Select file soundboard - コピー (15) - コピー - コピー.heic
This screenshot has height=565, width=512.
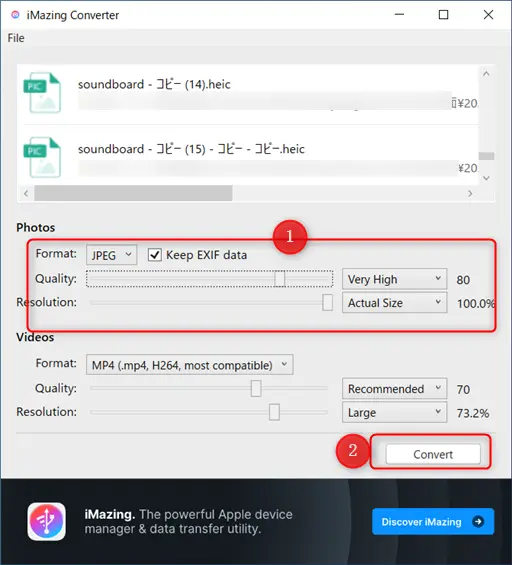[x=191, y=149]
